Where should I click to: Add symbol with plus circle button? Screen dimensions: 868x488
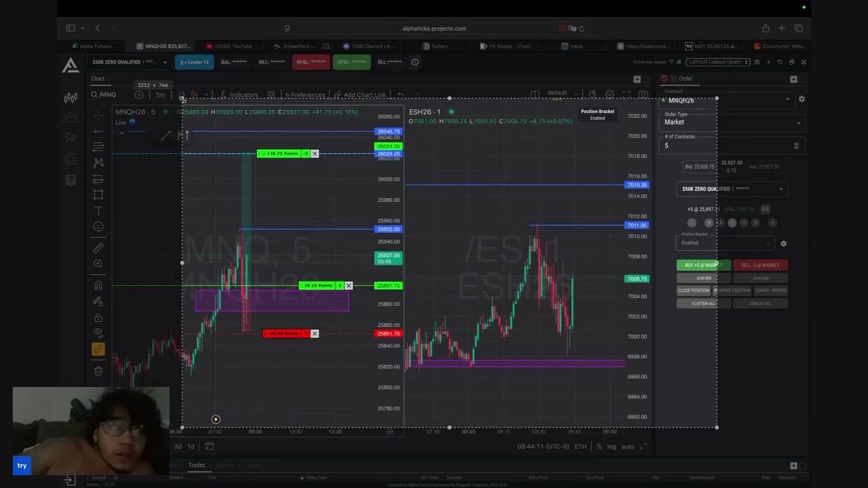(x=139, y=95)
